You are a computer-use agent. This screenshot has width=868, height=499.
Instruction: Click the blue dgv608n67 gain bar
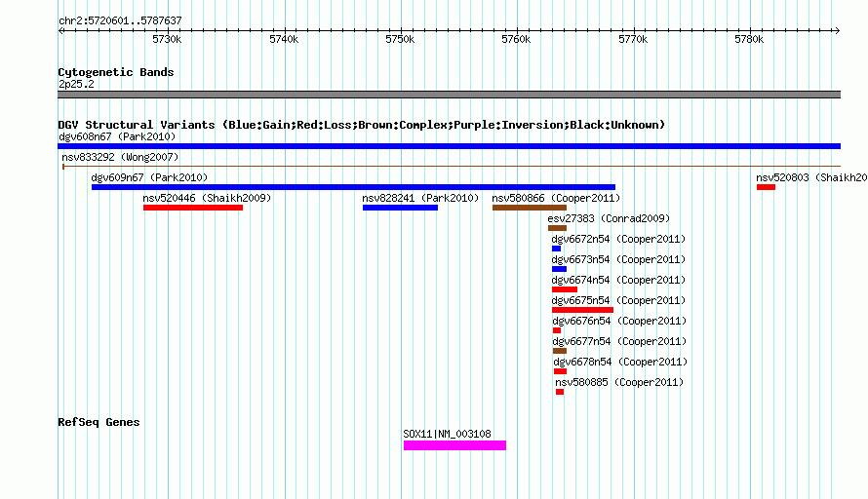coord(449,146)
